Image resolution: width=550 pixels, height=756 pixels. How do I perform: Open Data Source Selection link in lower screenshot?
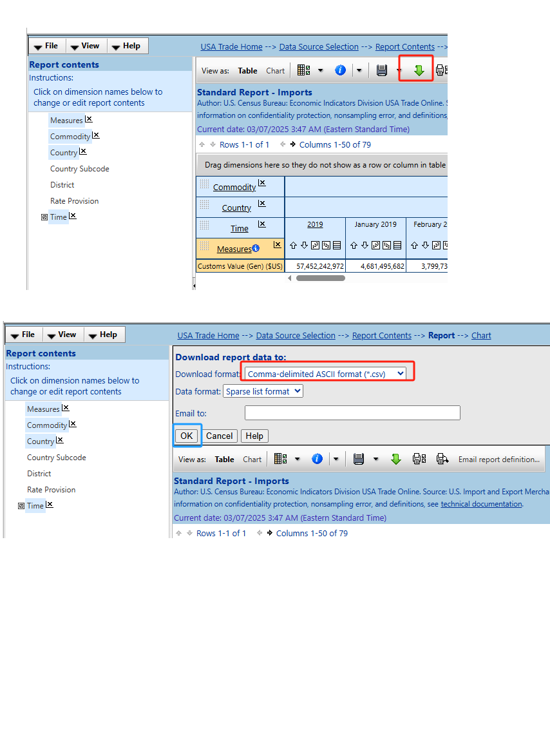pos(296,336)
